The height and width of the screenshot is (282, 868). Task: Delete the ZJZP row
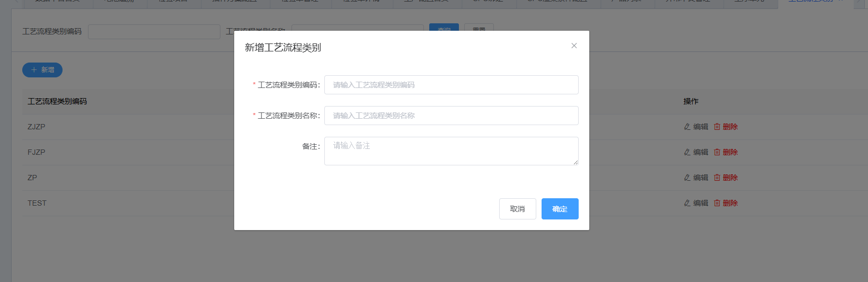click(725, 127)
